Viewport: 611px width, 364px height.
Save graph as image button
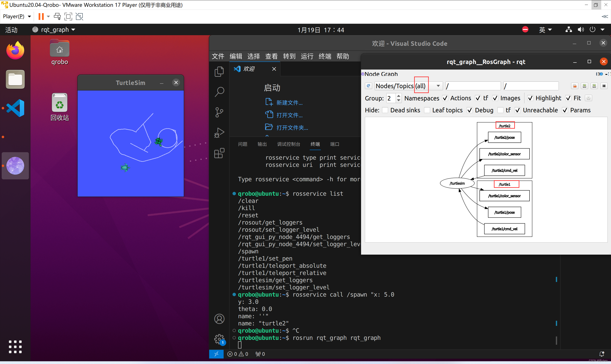(604, 86)
